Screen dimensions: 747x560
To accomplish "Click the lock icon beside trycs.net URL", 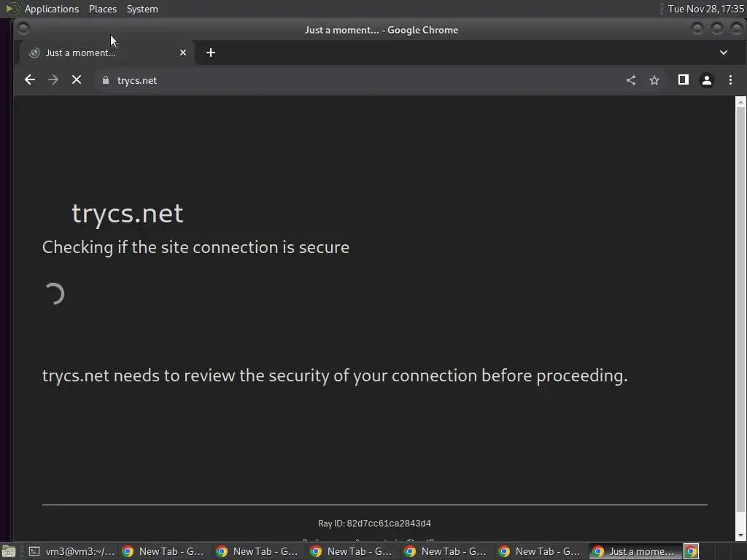I will point(106,80).
